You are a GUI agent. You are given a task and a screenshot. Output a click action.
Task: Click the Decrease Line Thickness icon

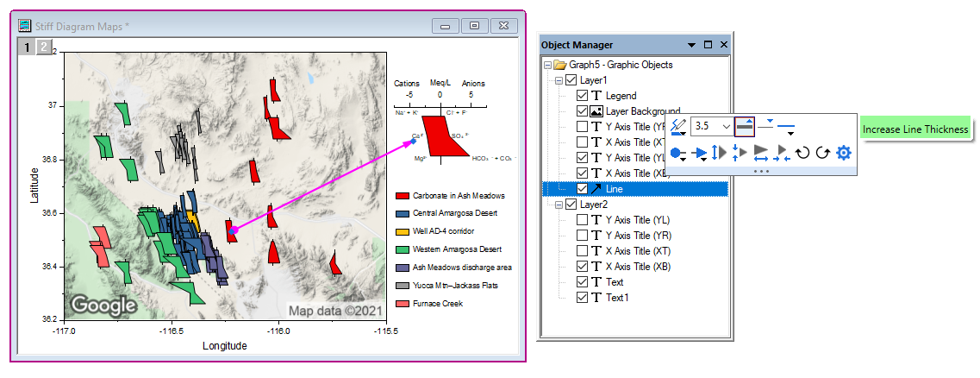click(x=766, y=126)
